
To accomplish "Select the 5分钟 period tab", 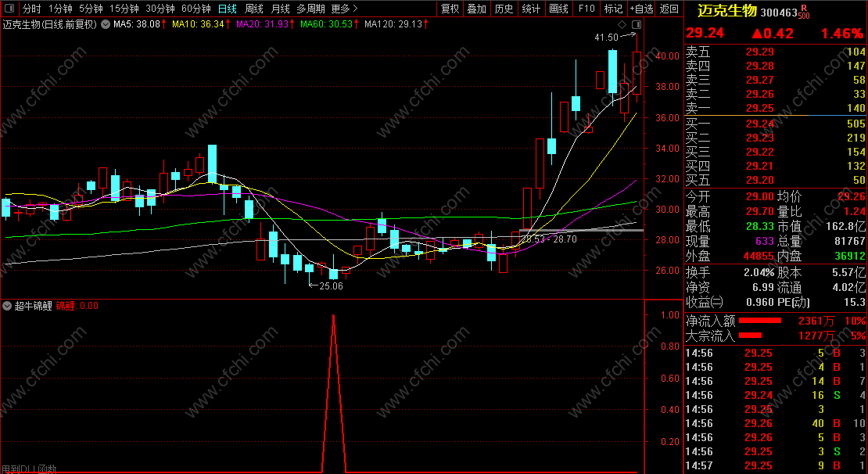I will point(91,9).
